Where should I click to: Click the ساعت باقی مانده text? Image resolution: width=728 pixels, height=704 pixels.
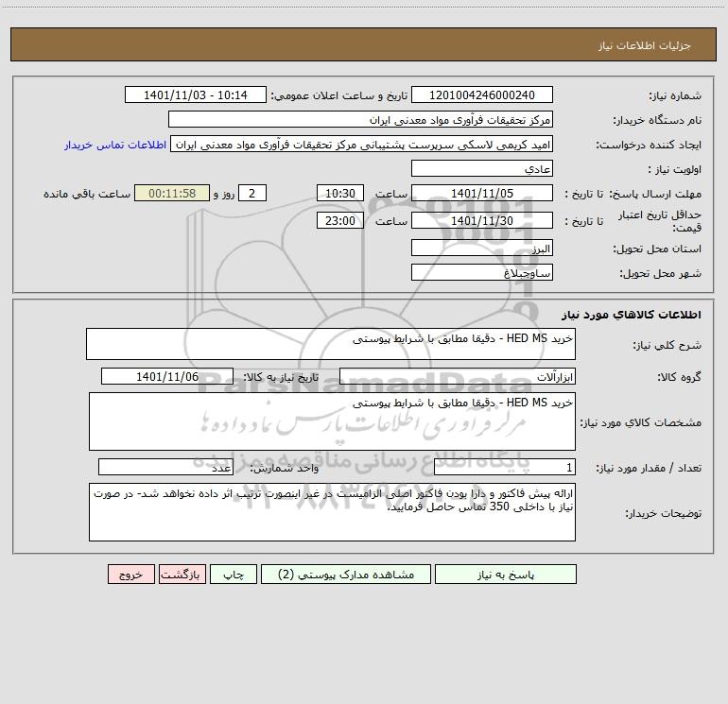(87, 194)
